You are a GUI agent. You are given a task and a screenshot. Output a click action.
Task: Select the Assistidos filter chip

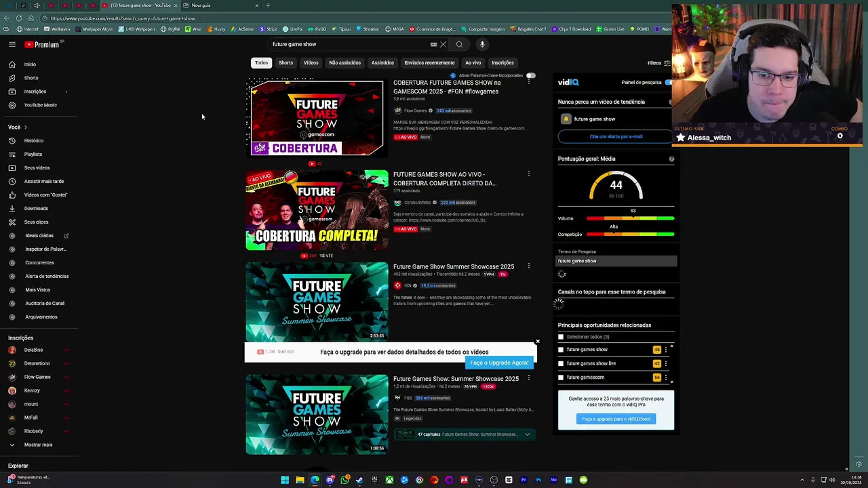coord(382,63)
